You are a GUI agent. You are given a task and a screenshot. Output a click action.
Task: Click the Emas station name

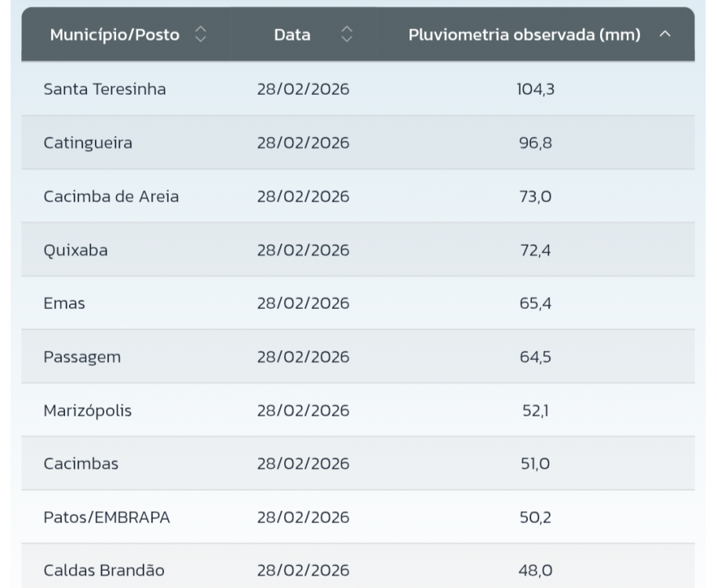point(64,303)
